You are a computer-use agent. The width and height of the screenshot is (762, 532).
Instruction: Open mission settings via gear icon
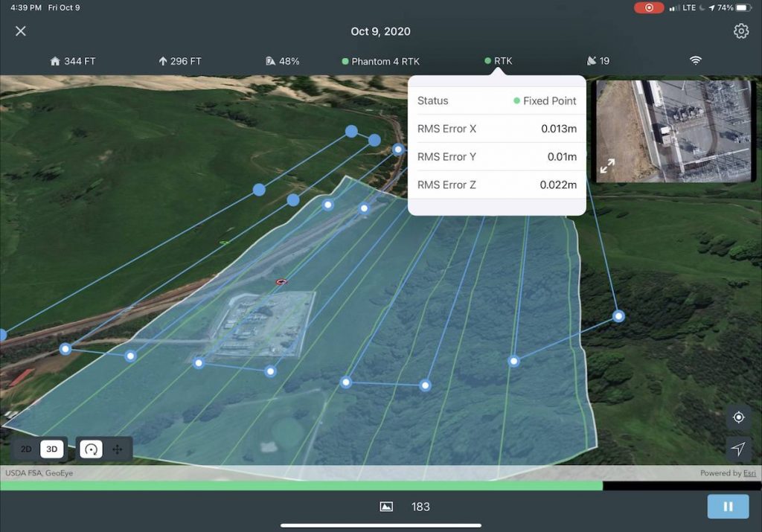click(x=740, y=31)
